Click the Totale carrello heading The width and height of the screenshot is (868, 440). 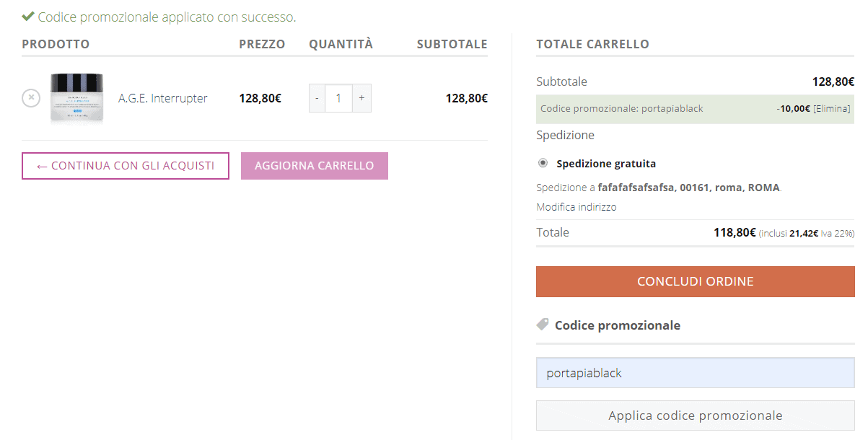click(593, 44)
